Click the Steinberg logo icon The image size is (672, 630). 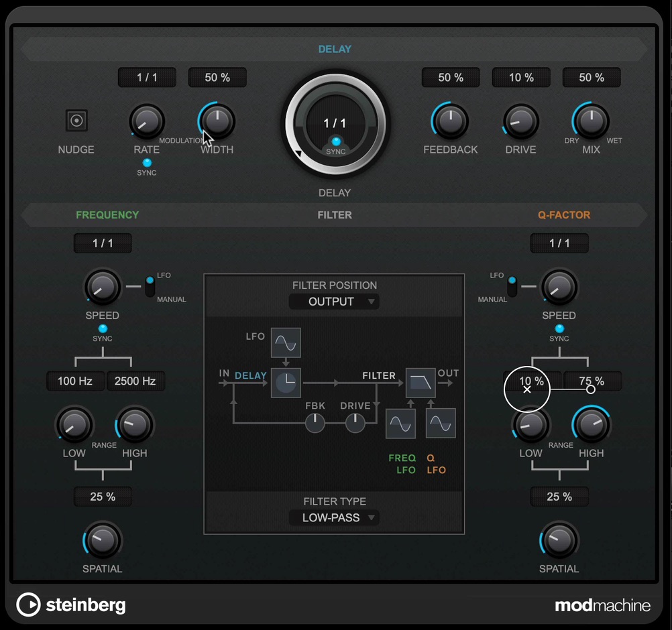click(28, 605)
